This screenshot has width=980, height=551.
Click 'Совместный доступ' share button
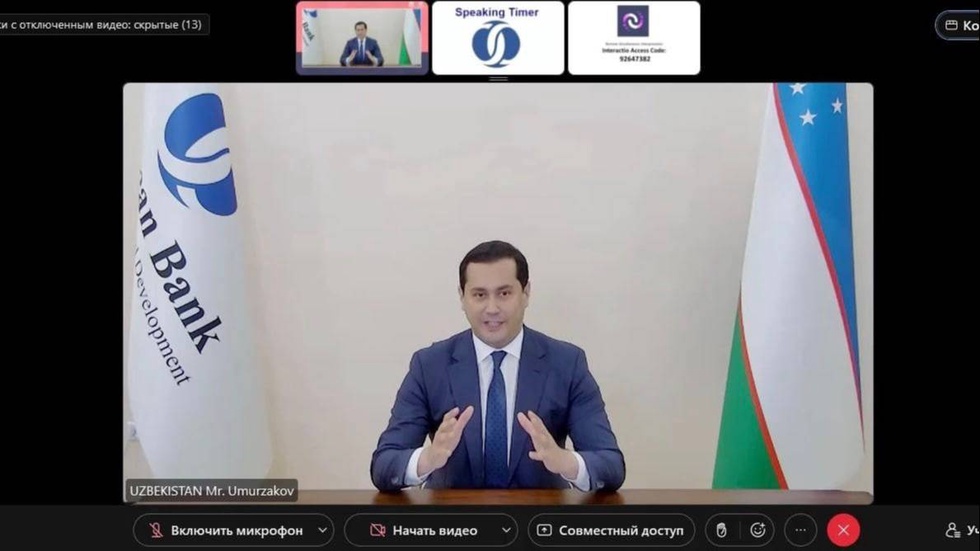[x=610, y=530]
